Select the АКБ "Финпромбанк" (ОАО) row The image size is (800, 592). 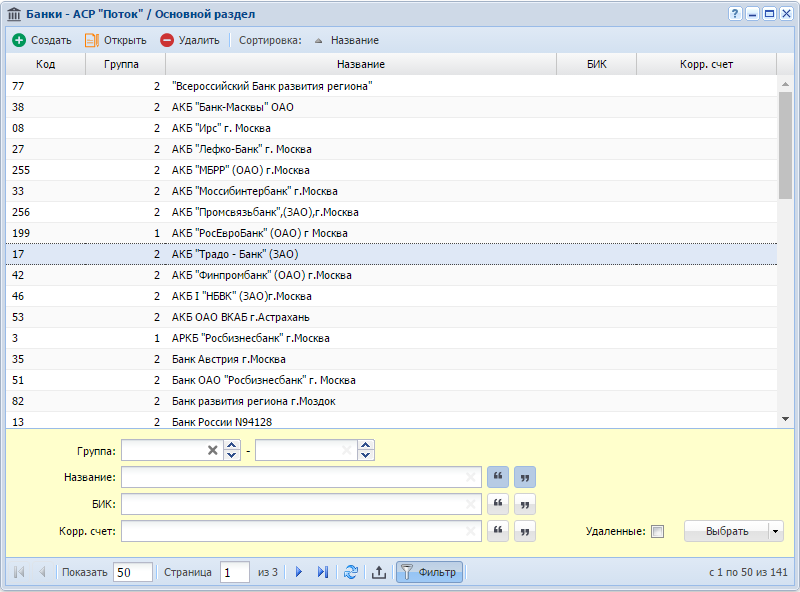coord(391,275)
